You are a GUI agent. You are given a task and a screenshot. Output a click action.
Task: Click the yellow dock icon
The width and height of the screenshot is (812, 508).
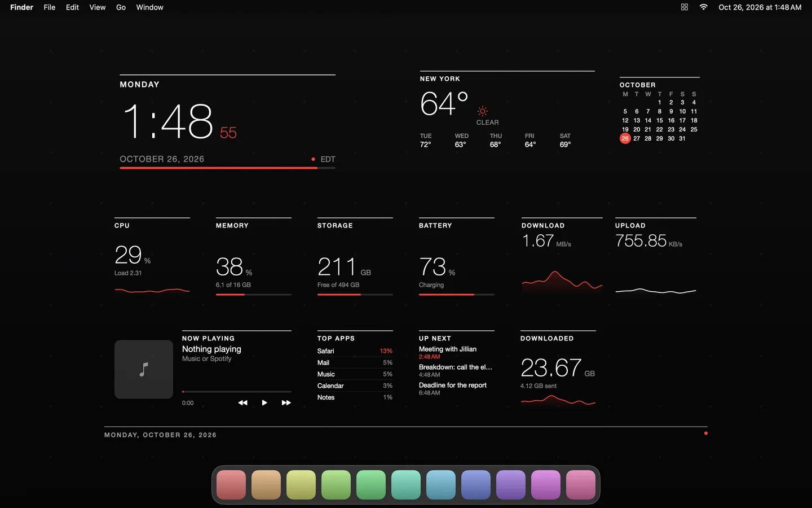point(301,485)
